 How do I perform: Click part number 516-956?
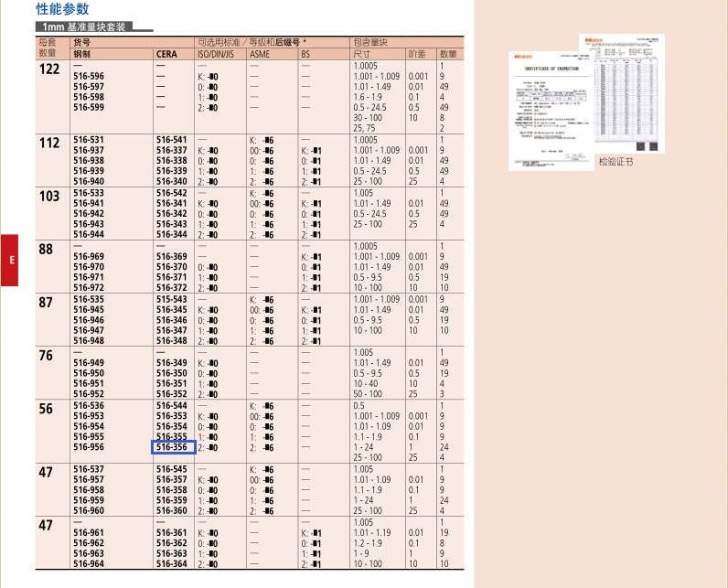(x=89, y=447)
